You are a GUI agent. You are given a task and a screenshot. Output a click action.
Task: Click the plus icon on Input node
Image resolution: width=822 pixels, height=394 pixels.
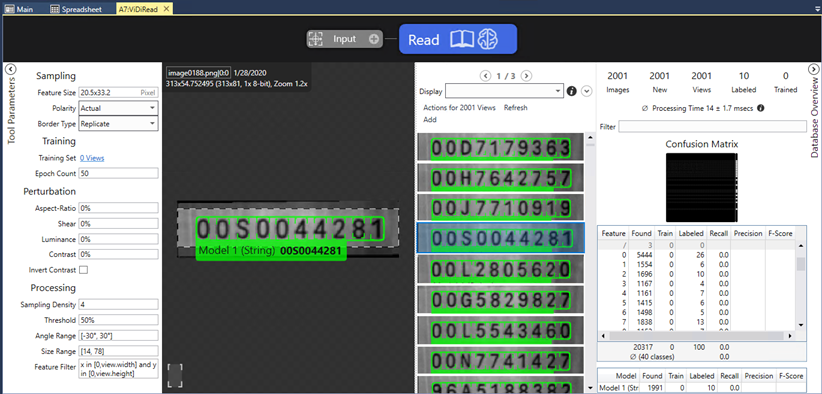[374, 39]
